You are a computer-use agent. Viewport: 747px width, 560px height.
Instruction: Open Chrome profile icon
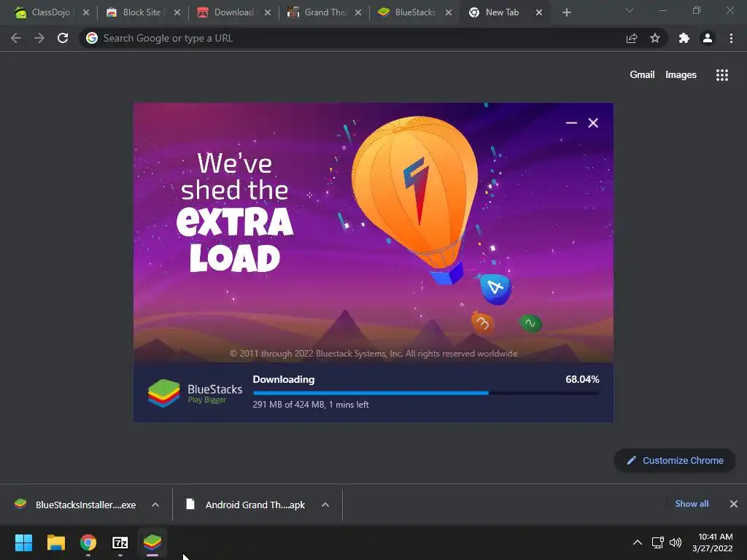click(708, 38)
